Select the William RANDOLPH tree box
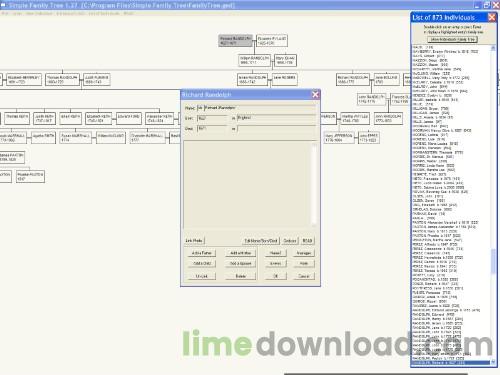Image resolution: width=500 pixels, height=375 pixels. coord(254,60)
